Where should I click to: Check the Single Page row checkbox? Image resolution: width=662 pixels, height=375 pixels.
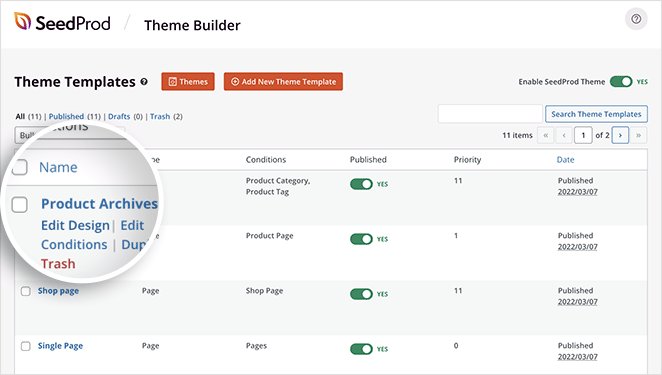(x=26, y=346)
